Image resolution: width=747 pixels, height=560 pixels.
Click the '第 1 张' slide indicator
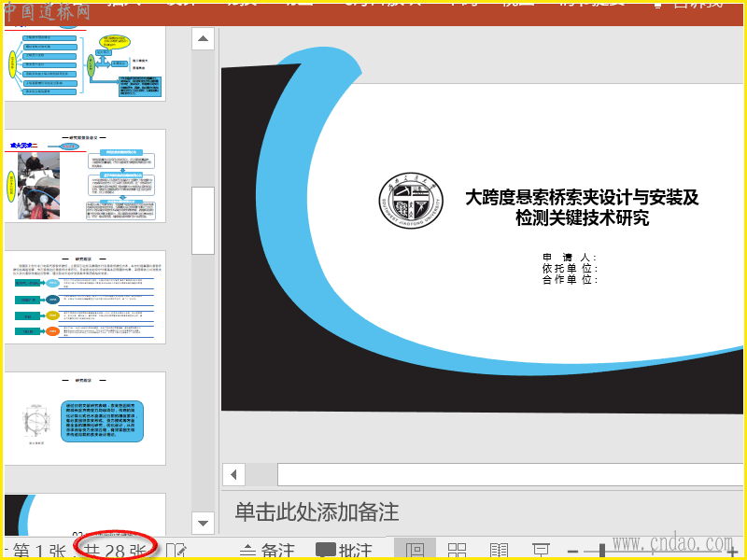[39, 551]
